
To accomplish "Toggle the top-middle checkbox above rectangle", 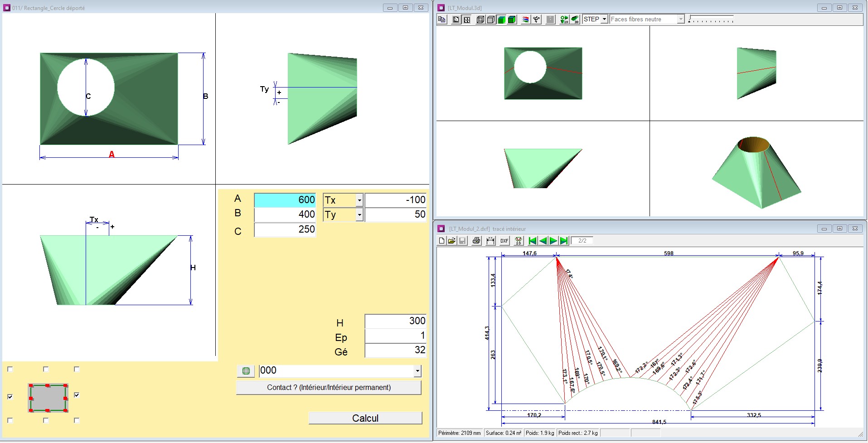I will pos(46,370).
